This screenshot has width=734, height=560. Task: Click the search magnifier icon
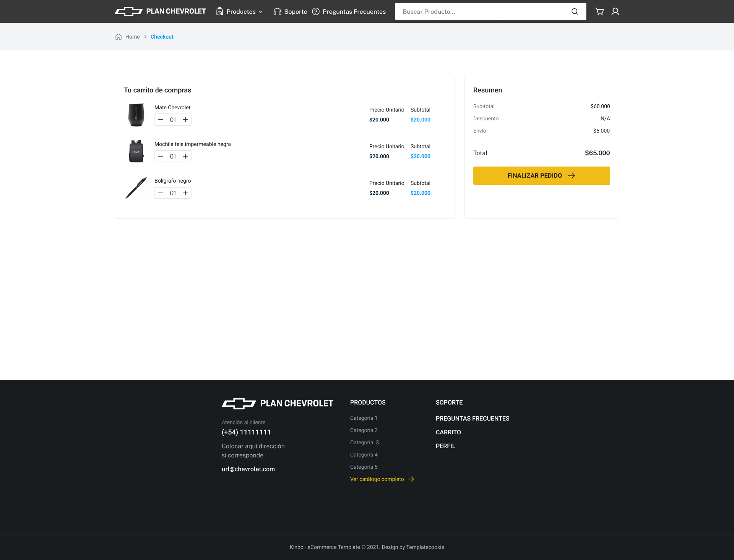tap(575, 11)
